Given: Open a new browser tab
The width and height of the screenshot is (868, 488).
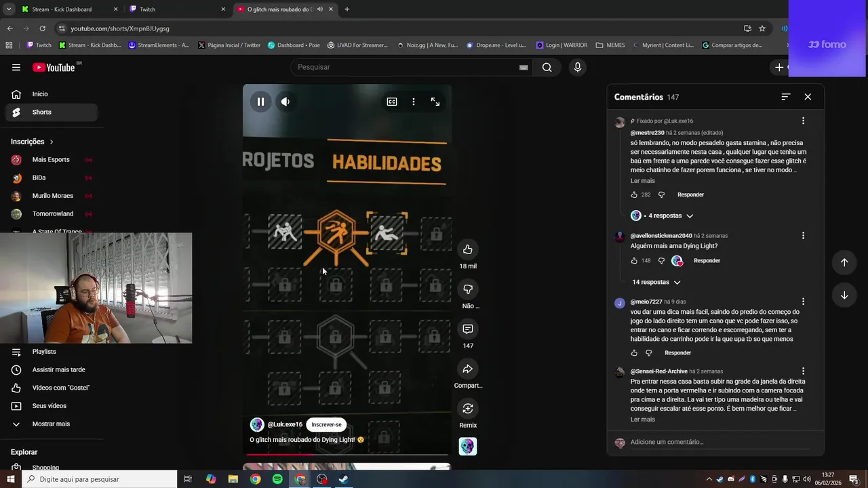Looking at the screenshot, I should click(347, 9).
